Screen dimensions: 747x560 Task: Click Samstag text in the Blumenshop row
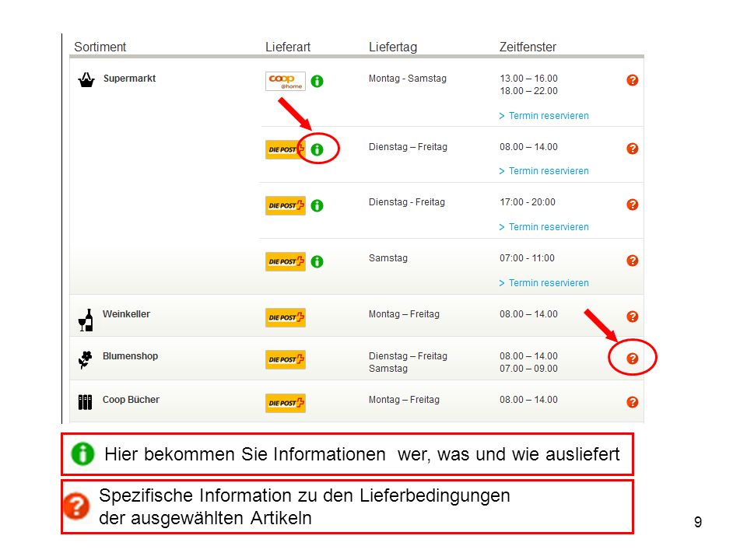(388, 369)
